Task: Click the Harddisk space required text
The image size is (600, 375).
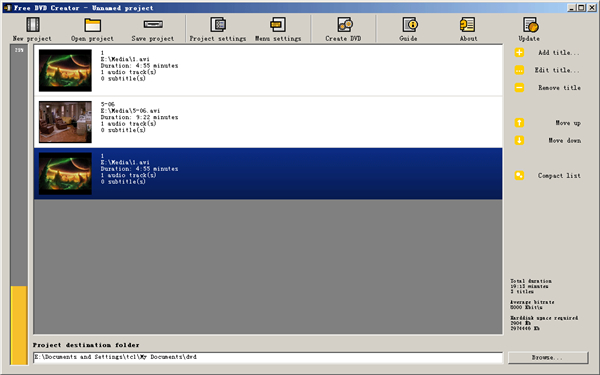Action: point(544,323)
